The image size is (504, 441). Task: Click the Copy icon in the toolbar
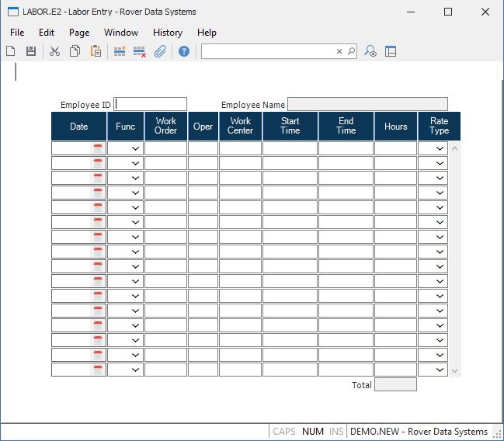[x=75, y=51]
